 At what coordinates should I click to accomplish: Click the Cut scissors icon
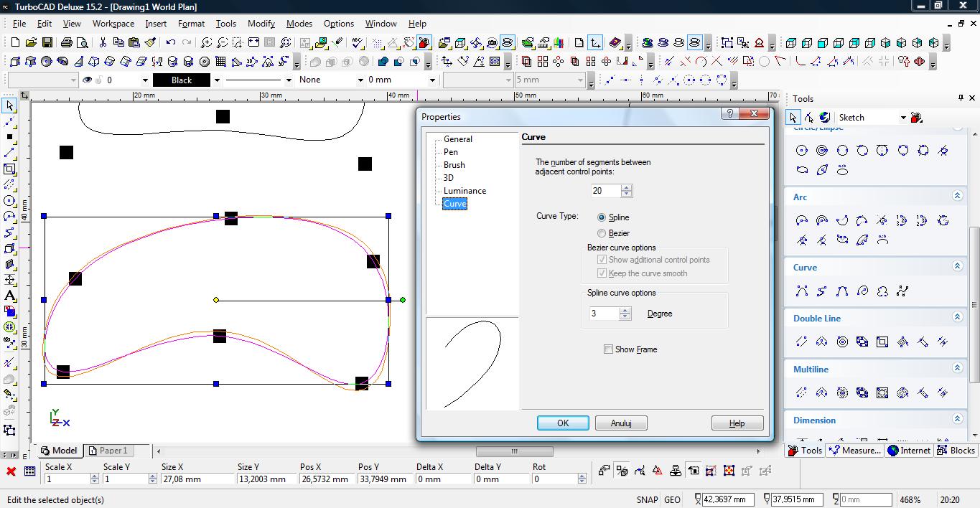[x=103, y=43]
